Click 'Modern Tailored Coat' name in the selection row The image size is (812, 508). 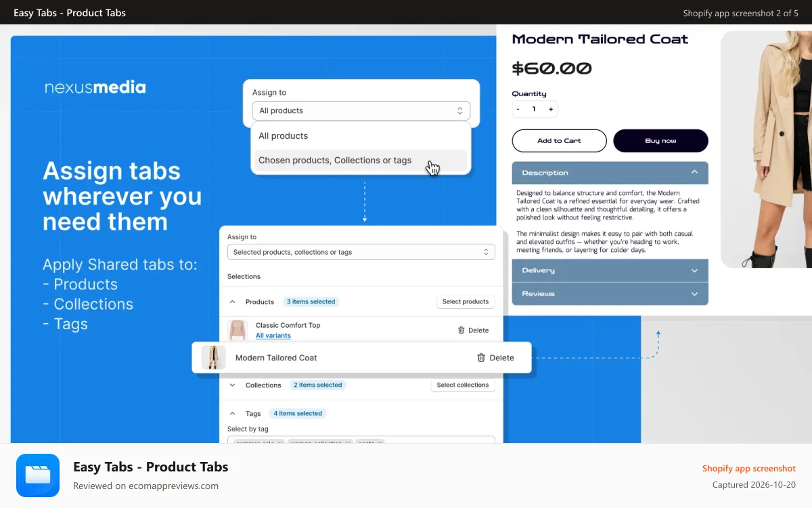(x=276, y=358)
